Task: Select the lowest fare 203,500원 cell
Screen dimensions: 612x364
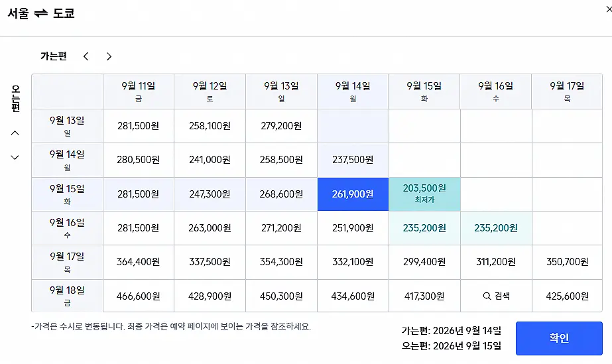Action: pos(424,194)
